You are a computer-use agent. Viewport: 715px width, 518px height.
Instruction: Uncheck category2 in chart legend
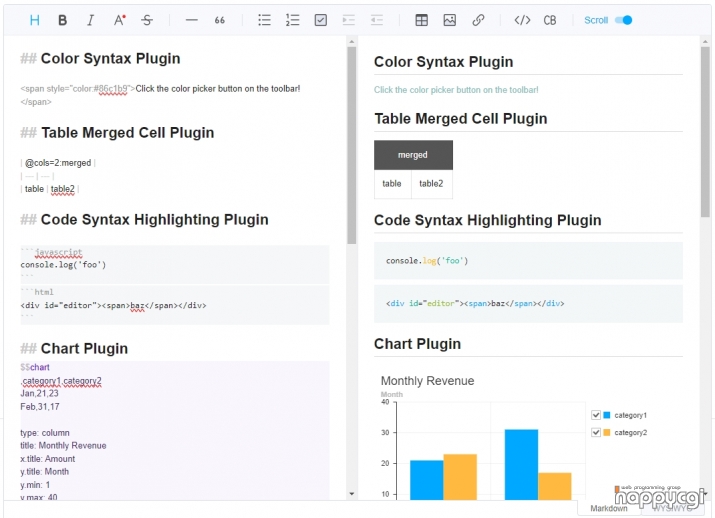coord(596,432)
